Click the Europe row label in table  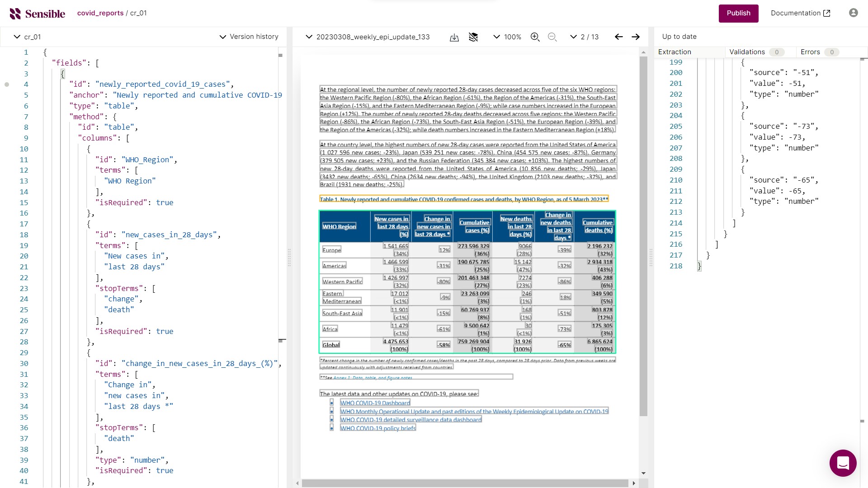331,250
